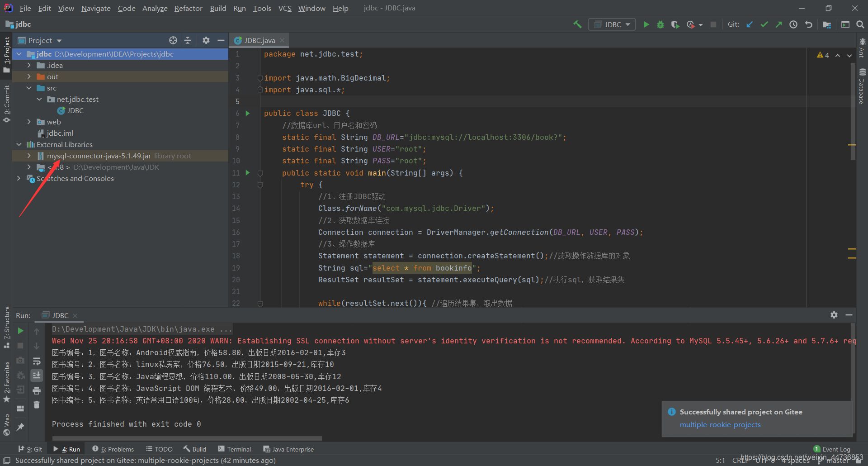Open the Navigate menu
The image size is (868, 466).
click(96, 8)
